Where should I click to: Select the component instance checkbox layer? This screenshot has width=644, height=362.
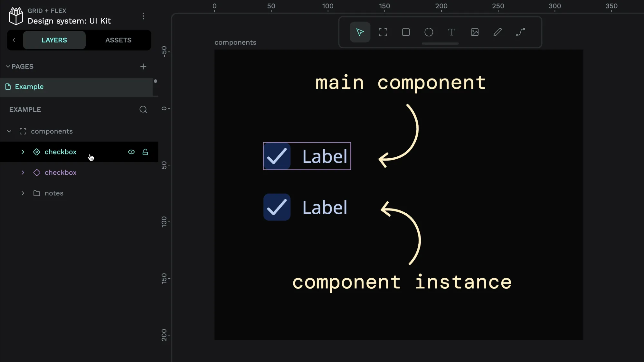tap(61, 172)
